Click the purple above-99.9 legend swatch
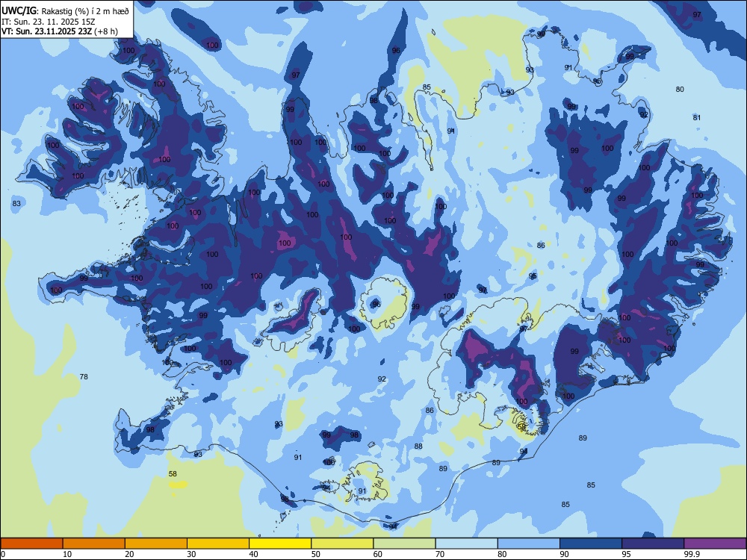This screenshot has width=747, height=560. (x=715, y=544)
